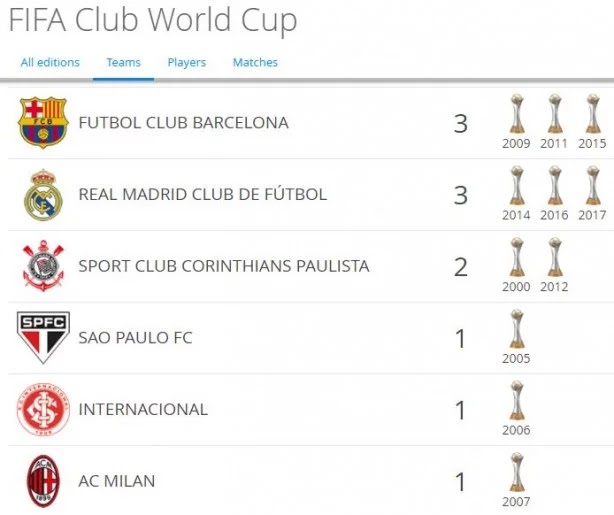
Task: Open the Matches tab
Action: point(255,62)
